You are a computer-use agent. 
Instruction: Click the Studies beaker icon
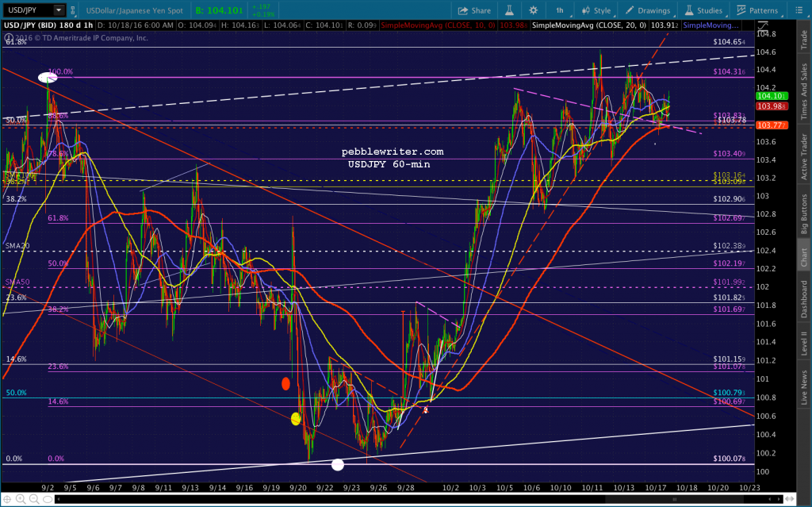(689, 10)
